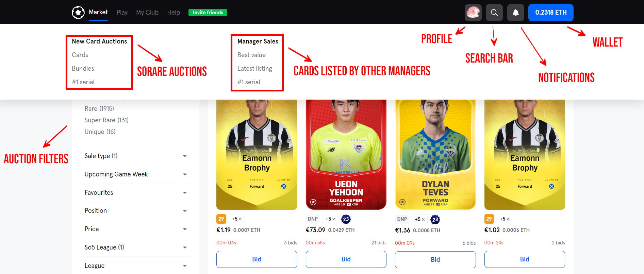Image resolution: width=644 pixels, height=274 pixels.
Task: Filter by Unique (16) scarcity
Action: coord(100,132)
